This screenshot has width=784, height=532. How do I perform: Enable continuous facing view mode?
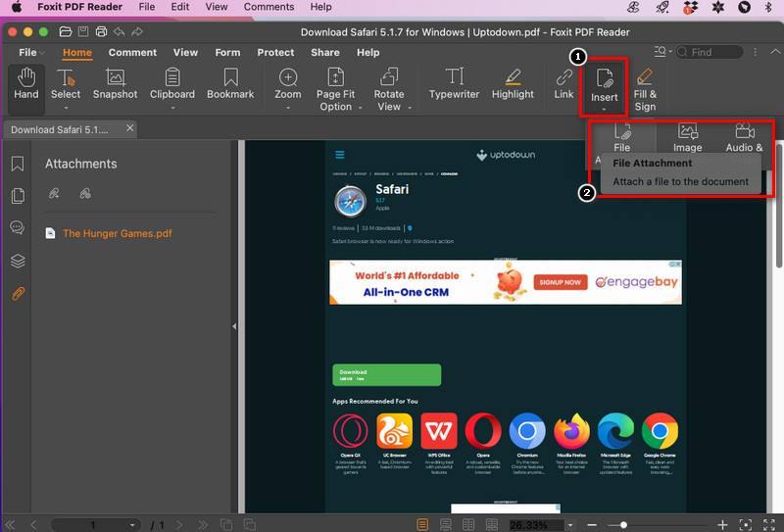(492, 524)
